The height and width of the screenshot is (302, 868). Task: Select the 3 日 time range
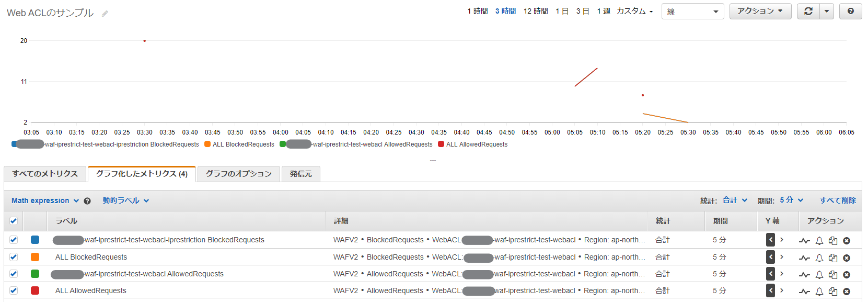(x=583, y=11)
